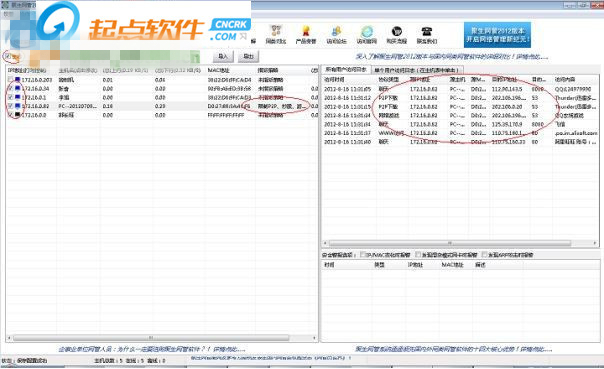The height and width of the screenshot is (369, 604).
Task: Switch to the all-users access log tab
Action: click(x=346, y=70)
